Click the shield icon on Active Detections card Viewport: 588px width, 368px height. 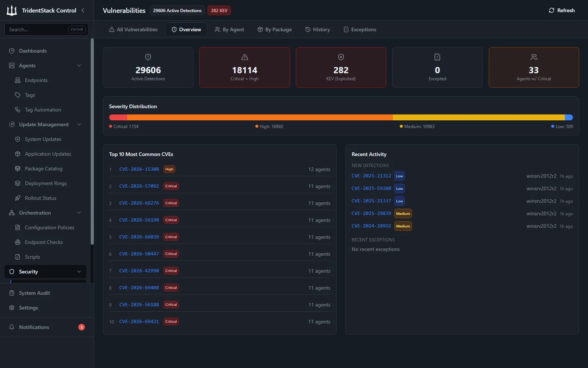tap(148, 57)
